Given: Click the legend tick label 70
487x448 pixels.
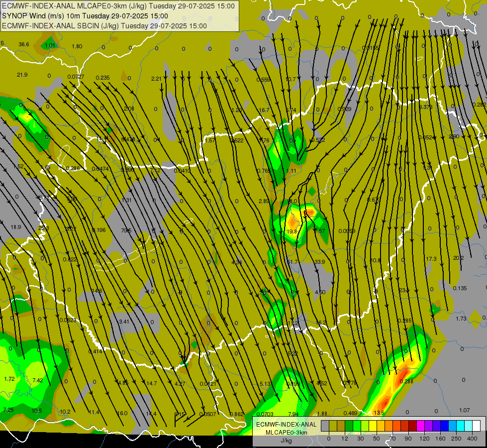Looking at the screenshot, I should 392,439.
